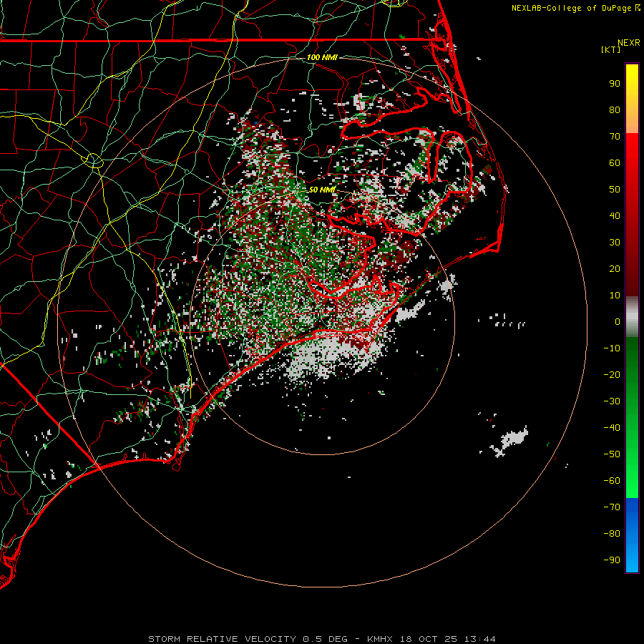Viewport: 644px width, 644px height.
Task: Click the -80 knot scale label
Action: pyautogui.click(x=612, y=534)
